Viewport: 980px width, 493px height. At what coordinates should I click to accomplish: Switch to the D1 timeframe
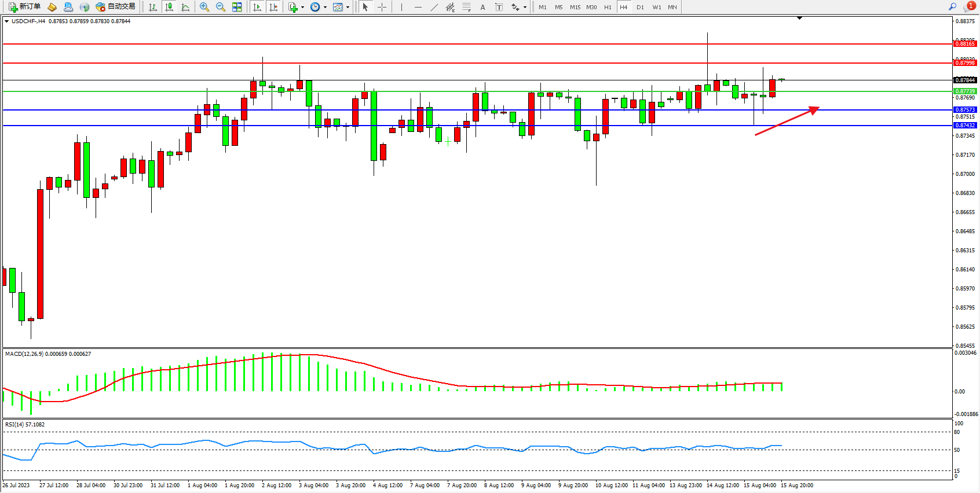640,7
